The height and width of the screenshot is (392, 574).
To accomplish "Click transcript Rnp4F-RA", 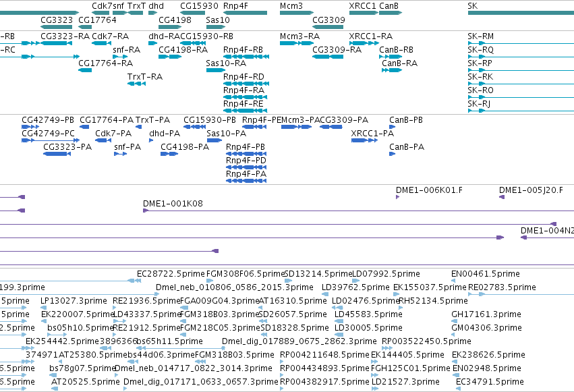I will (246, 97).
